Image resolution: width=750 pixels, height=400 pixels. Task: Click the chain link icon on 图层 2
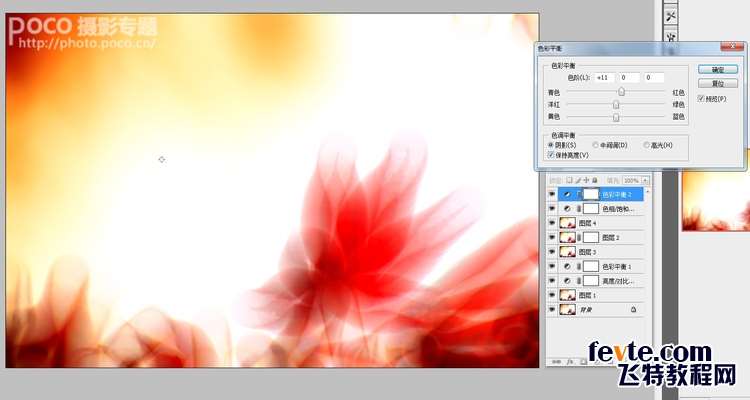click(579, 237)
